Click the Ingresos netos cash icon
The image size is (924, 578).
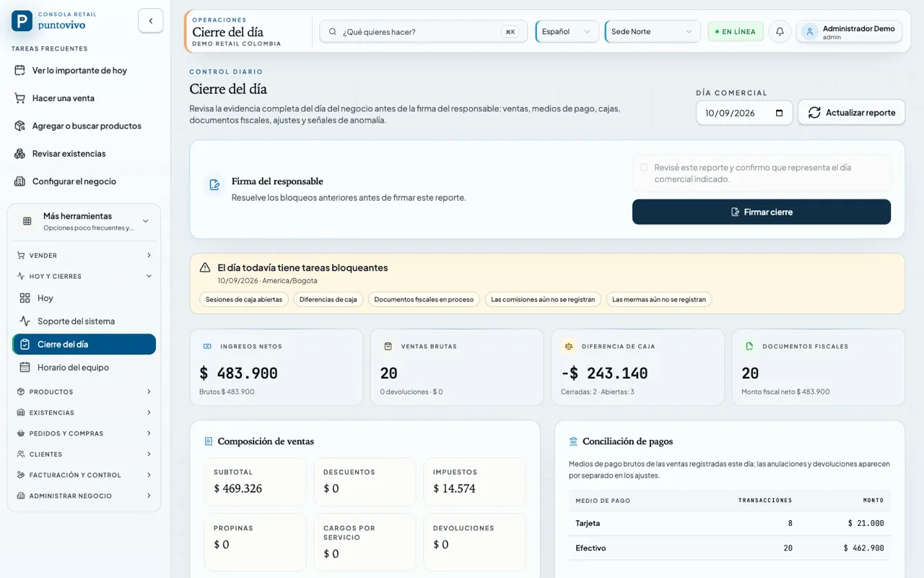[207, 346]
